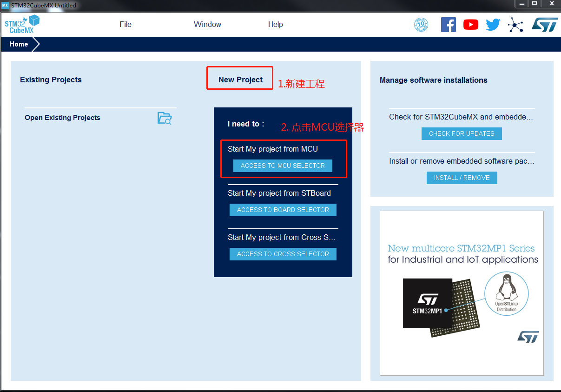561x392 pixels.
Task: Open the Facebook icon link
Action: pyautogui.click(x=448, y=25)
